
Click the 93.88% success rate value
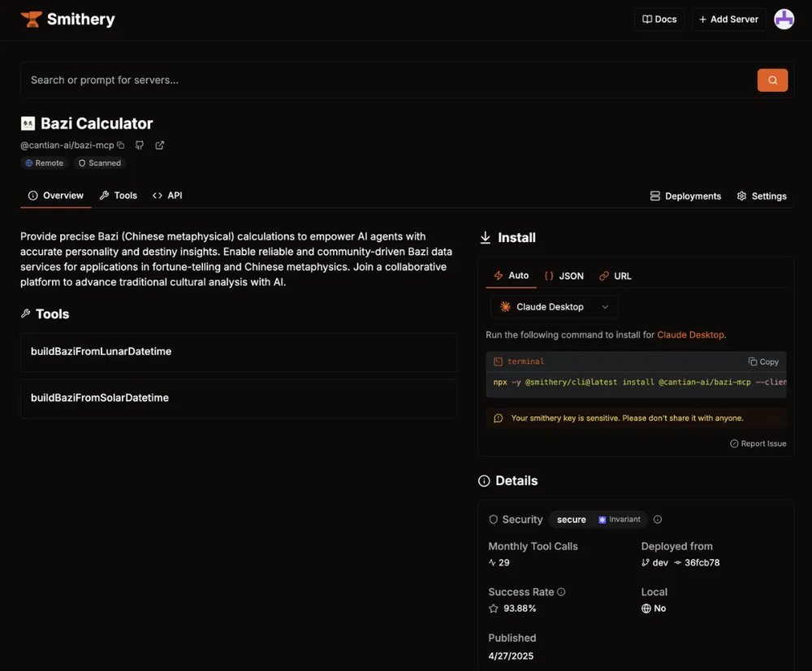point(520,608)
